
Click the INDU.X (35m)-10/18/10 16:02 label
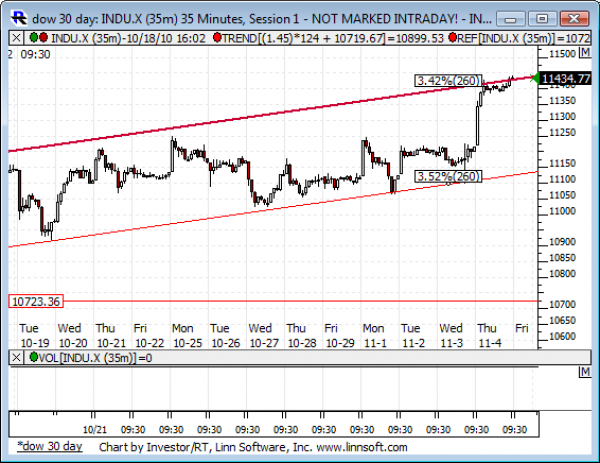(128, 38)
